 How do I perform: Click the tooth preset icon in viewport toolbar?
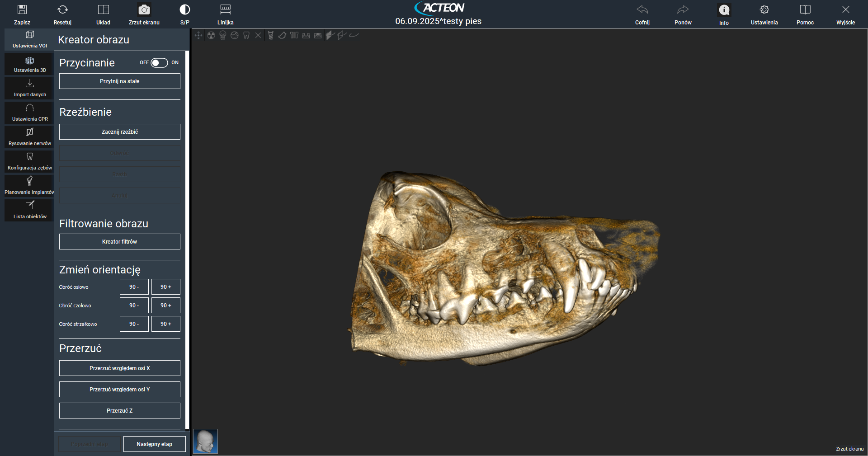[x=246, y=35]
